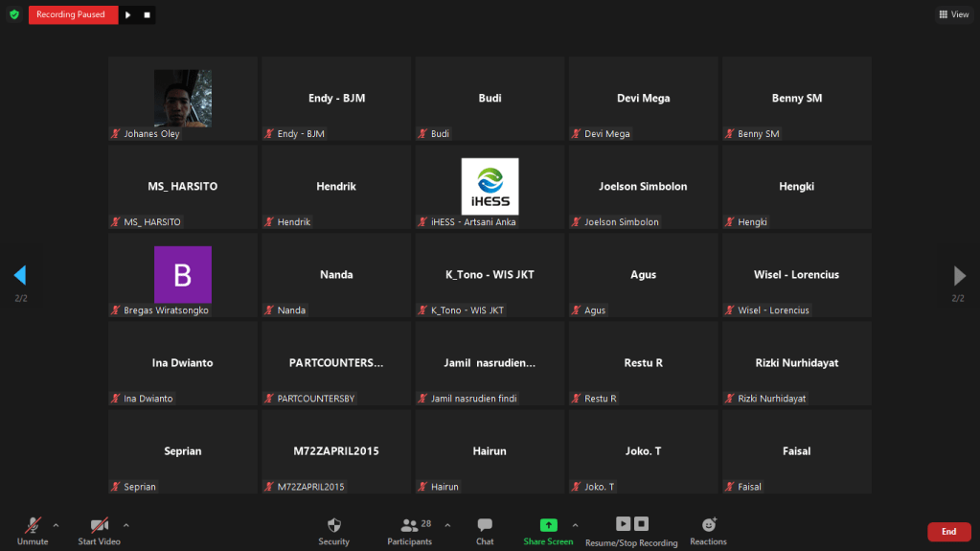The image size is (980, 551).
Task: Open the Reactions menu
Action: [x=708, y=525]
